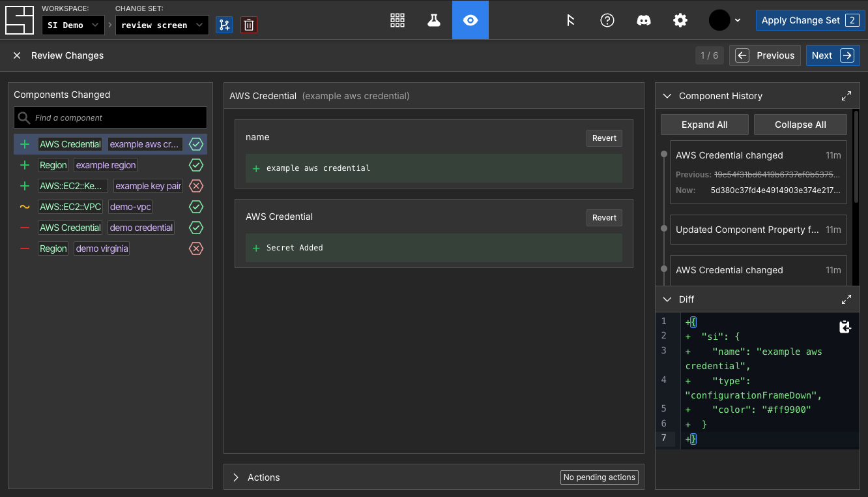Close Review Changes with the X icon
868x497 pixels.
[x=17, y=55]
